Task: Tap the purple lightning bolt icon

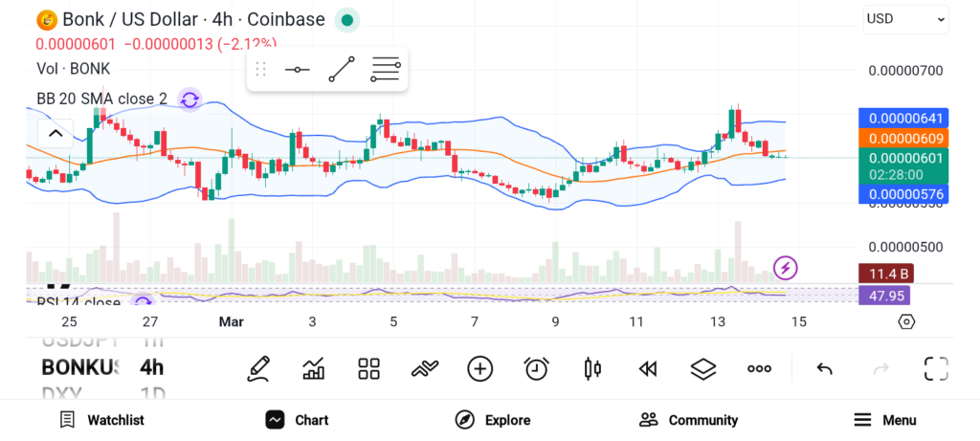Action: (786, 268)
